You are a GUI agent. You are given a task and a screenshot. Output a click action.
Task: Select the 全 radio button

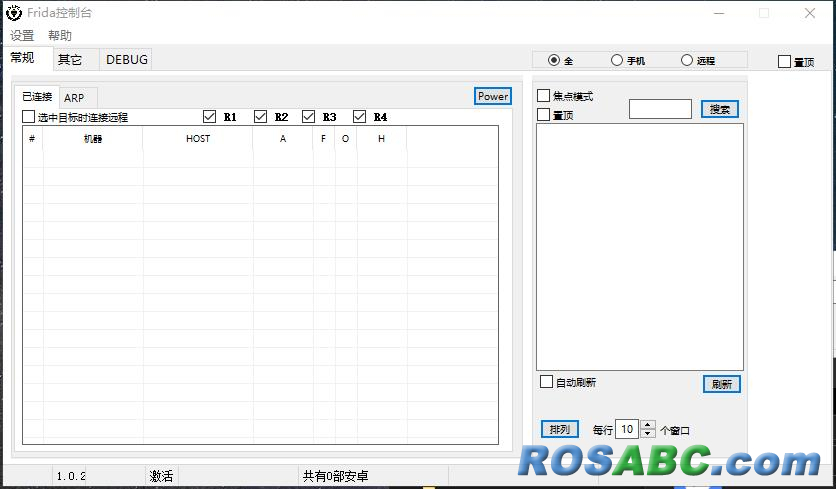click(554, 60)
